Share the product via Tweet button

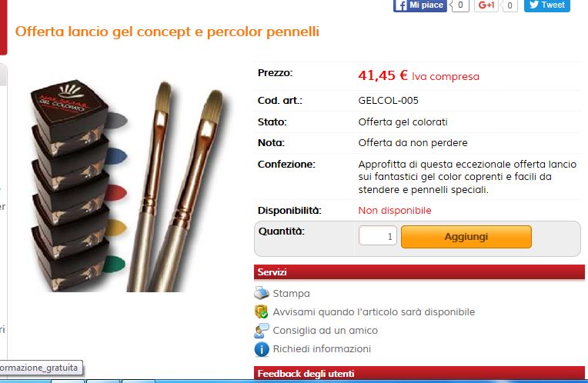click(x=546, y=5)
